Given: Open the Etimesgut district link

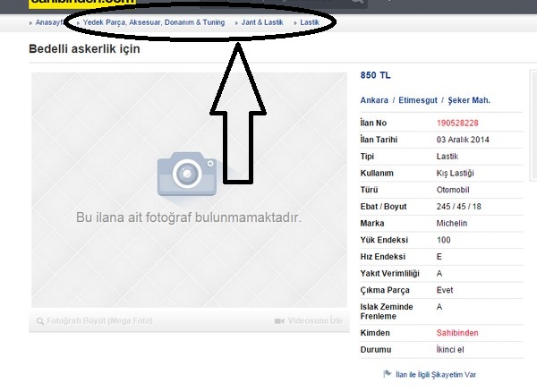Looking at the screenshot, I should [419, 100].
